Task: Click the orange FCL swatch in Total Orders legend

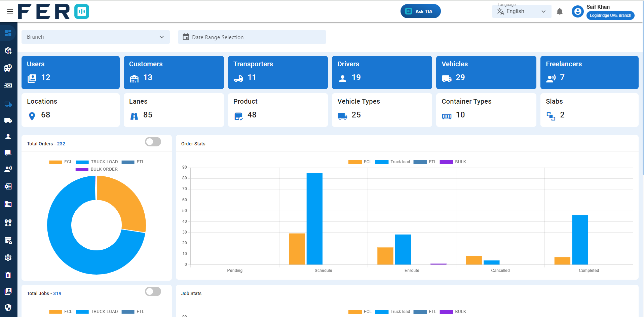Action: pyautogui.click(x=55, y=162)
